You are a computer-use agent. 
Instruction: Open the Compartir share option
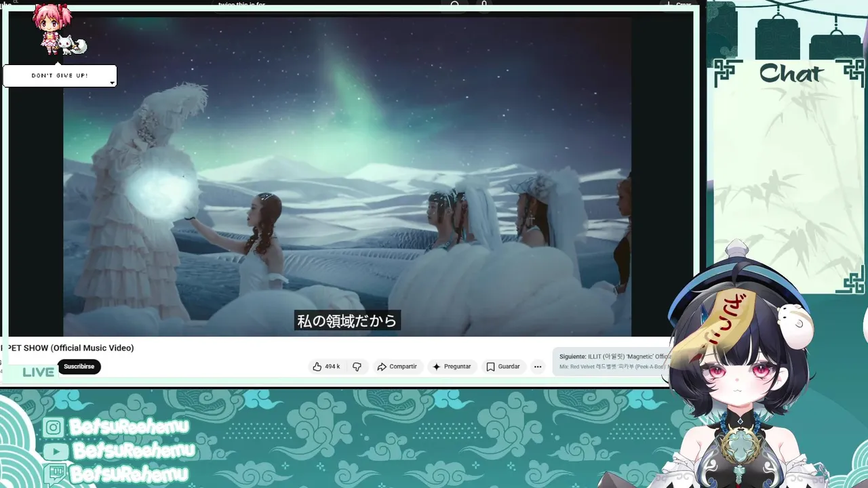click(397, 367)
